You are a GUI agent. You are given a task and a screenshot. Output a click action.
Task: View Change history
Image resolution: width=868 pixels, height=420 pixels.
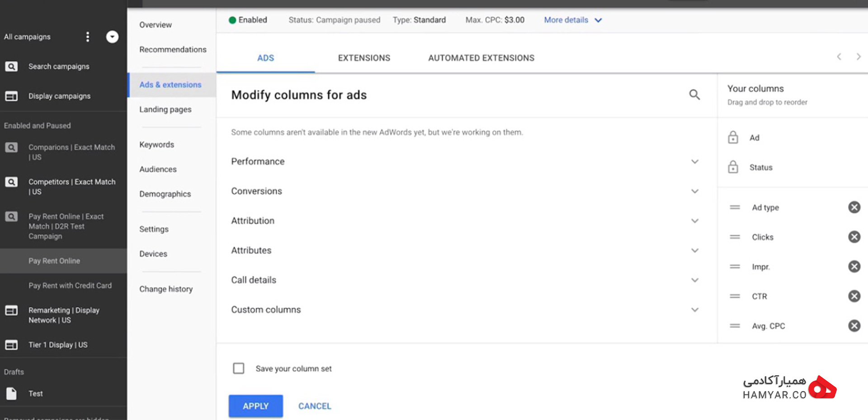coord(166,289)
